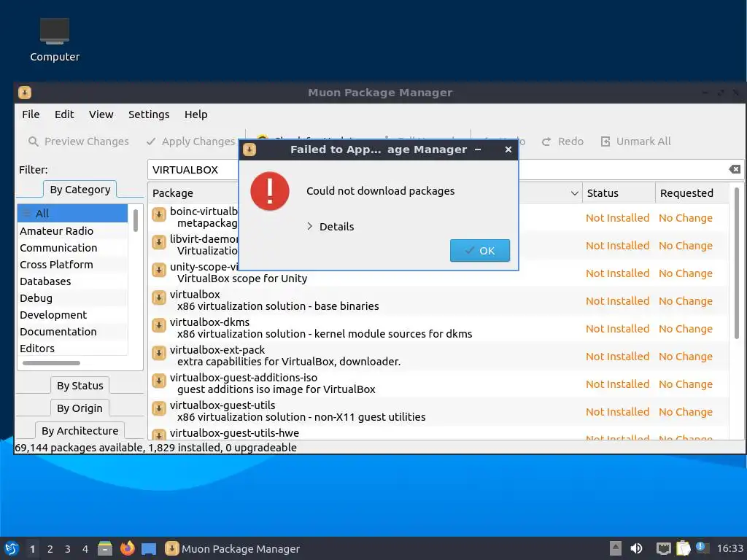Image resolution: width=747 pixels, height=560 pixels.
Task: Click the category list vertical scrollbar
Action: tap(136, 220)
